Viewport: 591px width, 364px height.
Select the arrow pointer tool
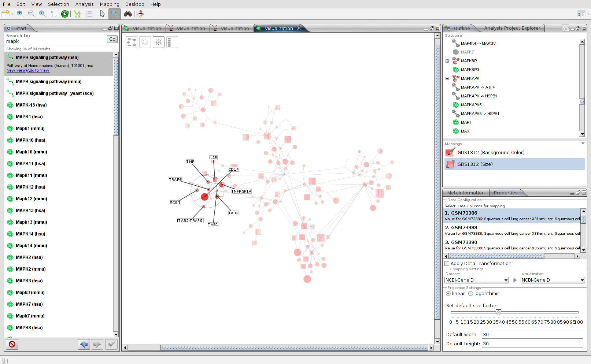coord(102,14)
